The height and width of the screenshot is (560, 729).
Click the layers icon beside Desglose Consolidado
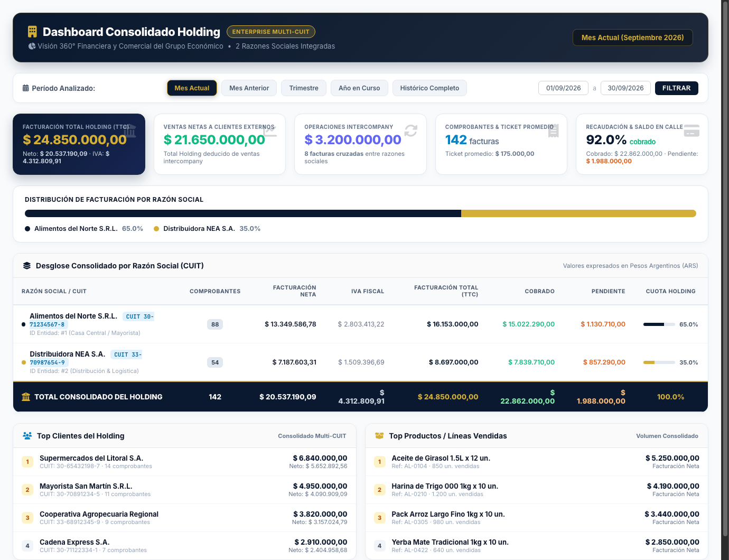[27, 266]
